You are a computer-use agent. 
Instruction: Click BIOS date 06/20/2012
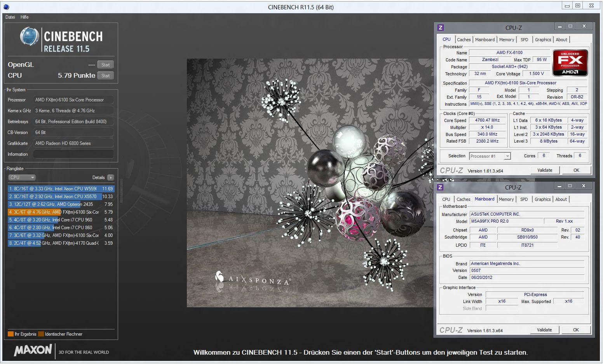tap(527, 278)
